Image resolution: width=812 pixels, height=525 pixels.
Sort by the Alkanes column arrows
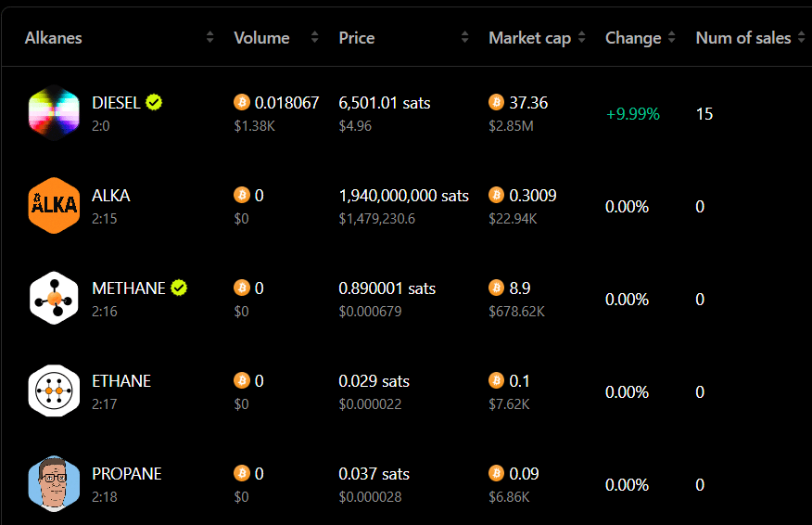(x=209, y=37)
